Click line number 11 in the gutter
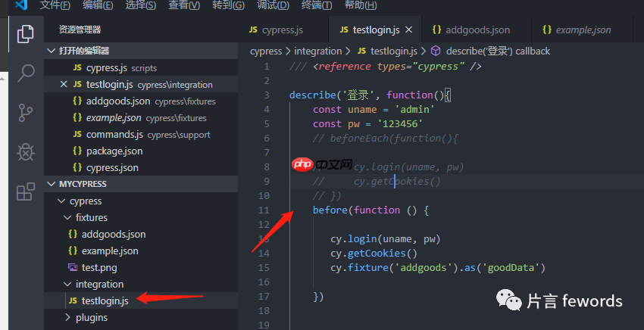The image size is (644, 330). click(264, 210)
